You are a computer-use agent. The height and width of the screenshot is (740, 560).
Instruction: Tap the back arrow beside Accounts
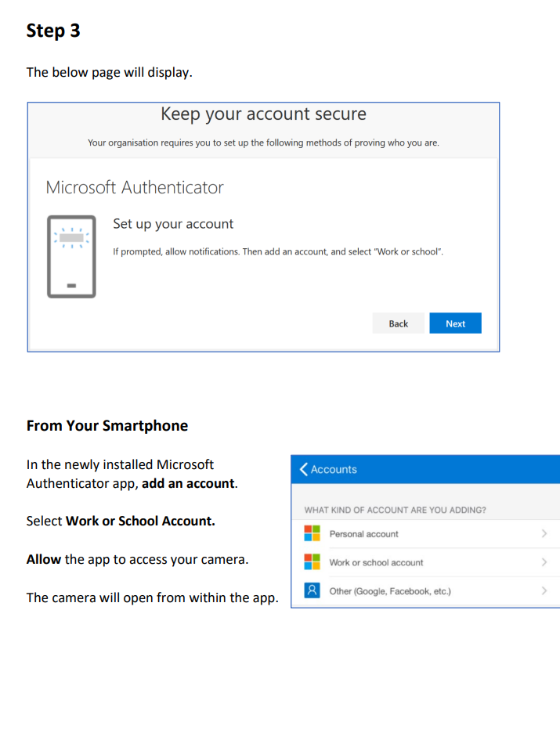click(304, 469)
